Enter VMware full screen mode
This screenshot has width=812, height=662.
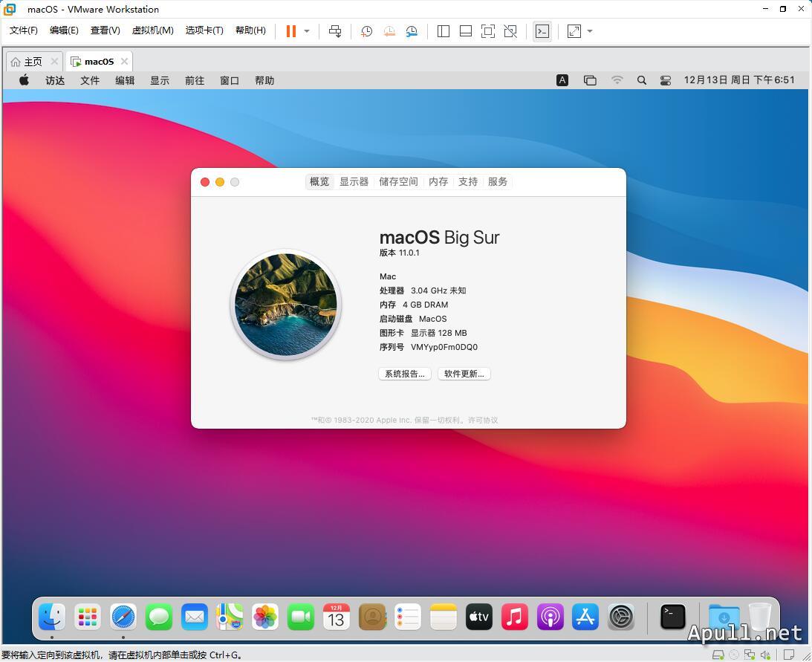(x=488, y=31)
